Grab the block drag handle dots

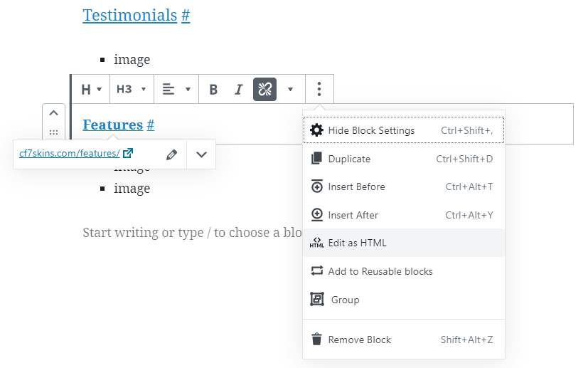[x=53, y=132]
